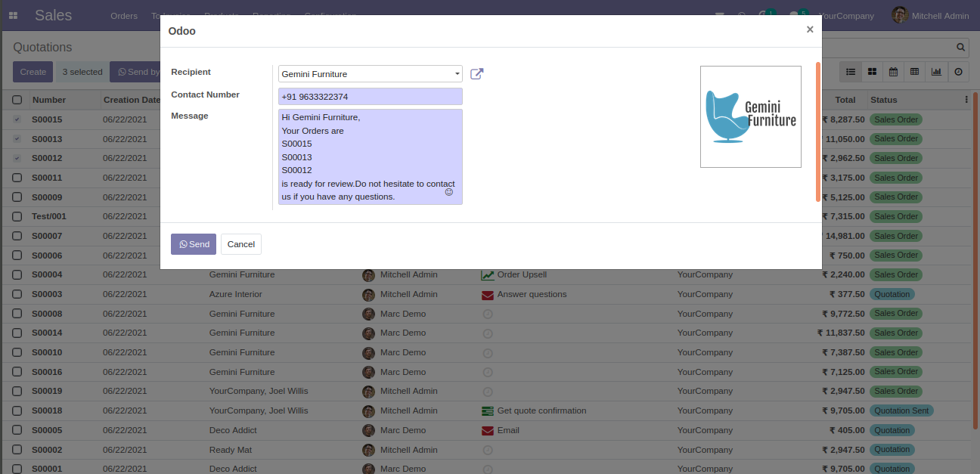980x474 pixels.
Task: Open external link icon beside Recipient field
Action: [x=476, y=74]
